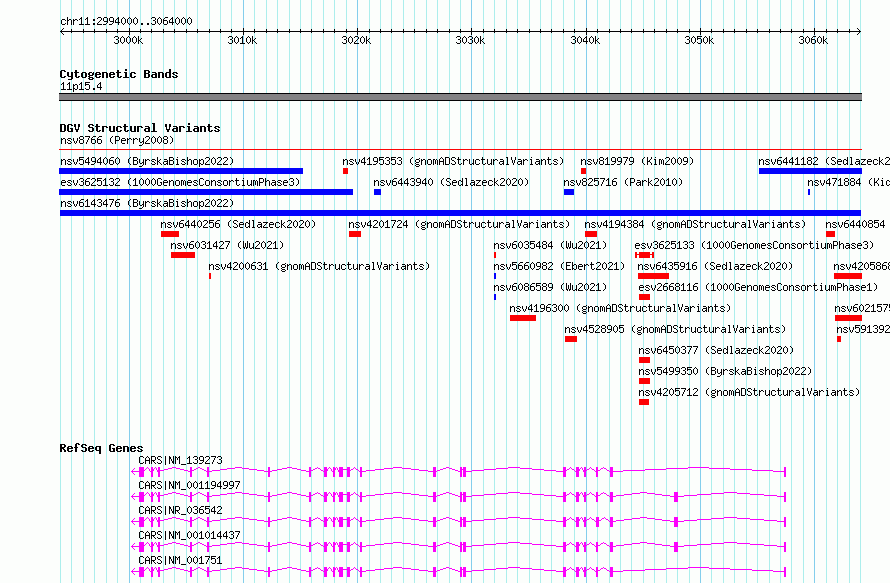Select the 3060k ruler tick label
Image resolution: width=890 pixels, height=583 pixels.
coord(813,40)
